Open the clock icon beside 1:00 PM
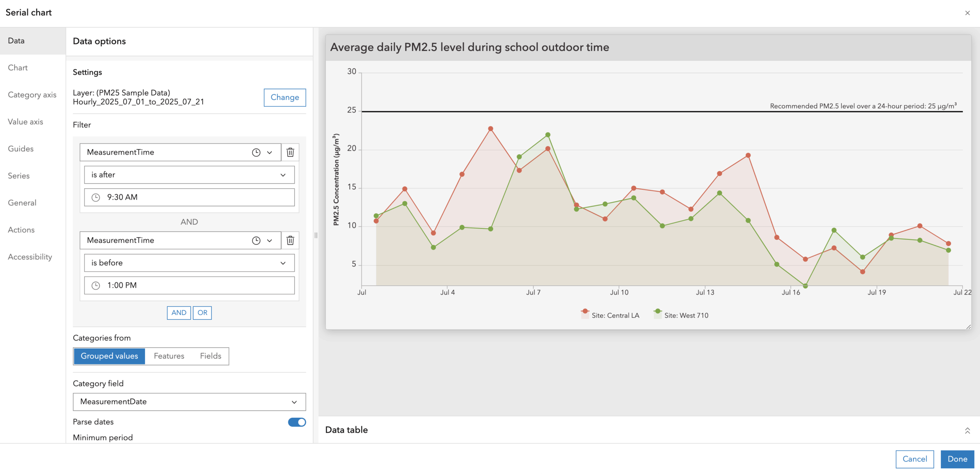 pyautogui.click(x=96, y=285)
